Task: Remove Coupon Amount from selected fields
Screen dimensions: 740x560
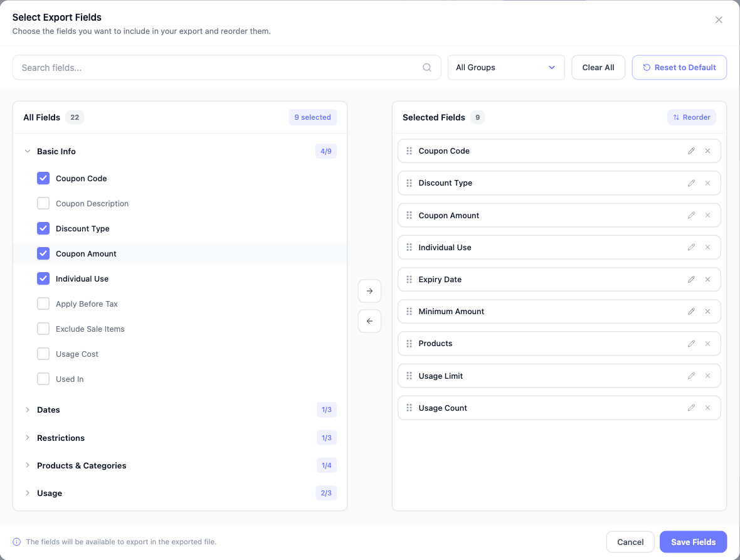Action: pyautogui.click(x=707, y=215)
